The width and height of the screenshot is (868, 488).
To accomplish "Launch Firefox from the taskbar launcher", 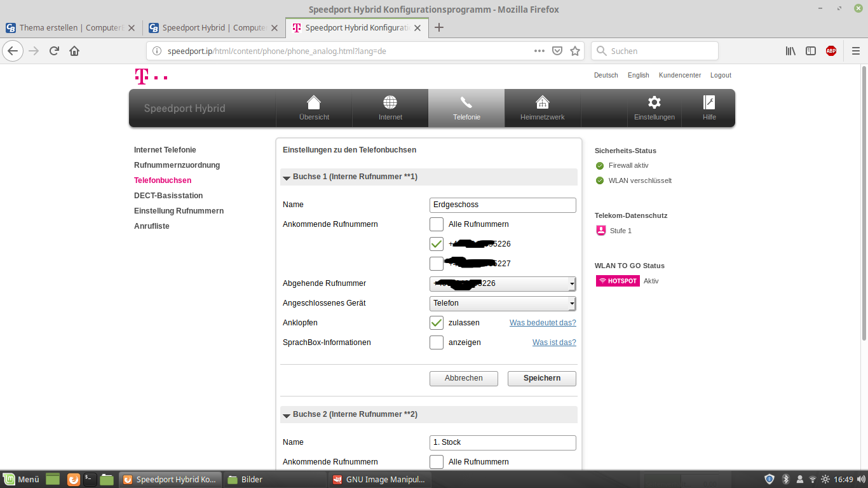I will pyautogui.click(x=74, y=479).
